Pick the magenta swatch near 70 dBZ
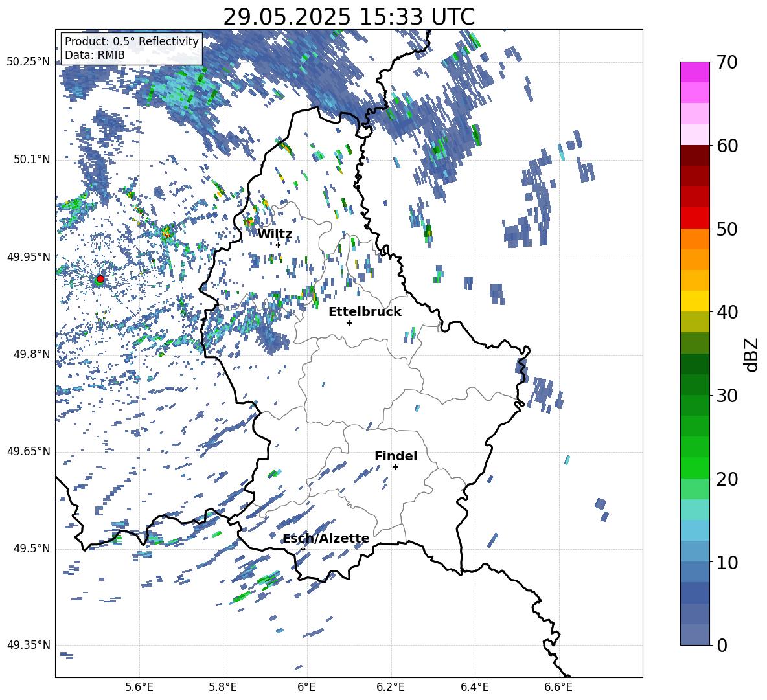 (694, 72)
